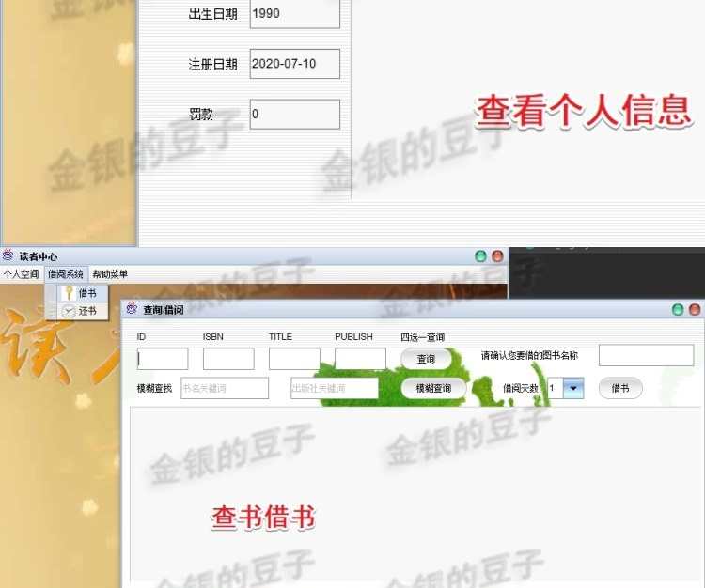The image size is (705, 588).
Task: Click the 借阅天数 label
Action: point(520,389)
